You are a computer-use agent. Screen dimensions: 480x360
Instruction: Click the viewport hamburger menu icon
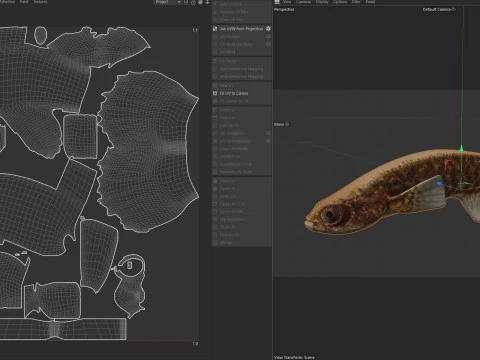(277, 2)
